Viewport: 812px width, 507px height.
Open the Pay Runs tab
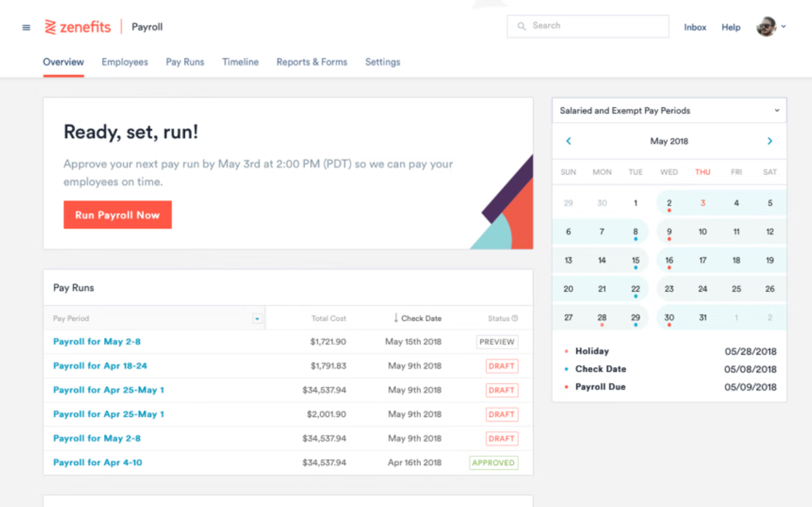[184, 62]
